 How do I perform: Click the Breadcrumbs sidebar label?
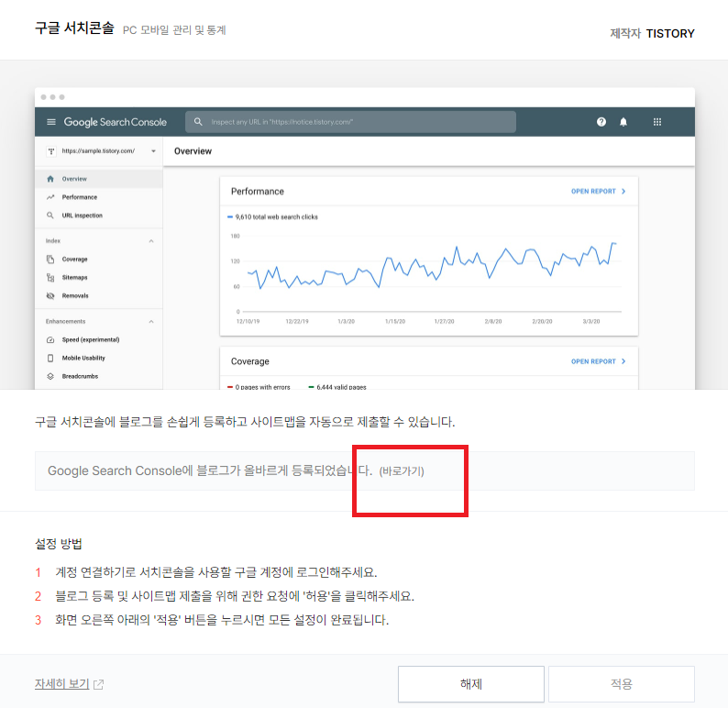[x=80, y=376]
